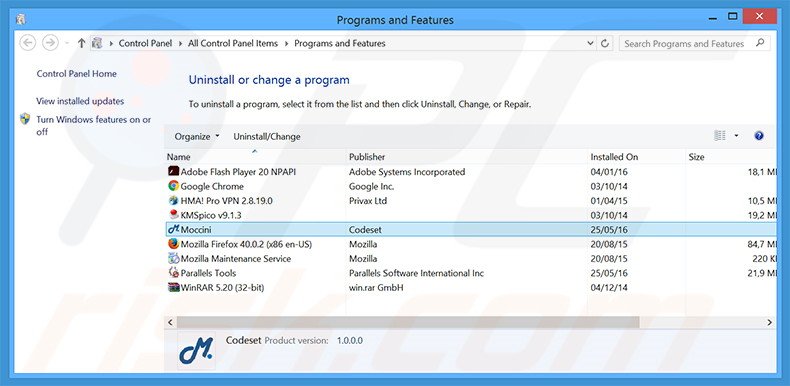The height and width of the screenshot is (386, 790).
Task: Click the Google Chrome program icon
Action: point(173,186)
